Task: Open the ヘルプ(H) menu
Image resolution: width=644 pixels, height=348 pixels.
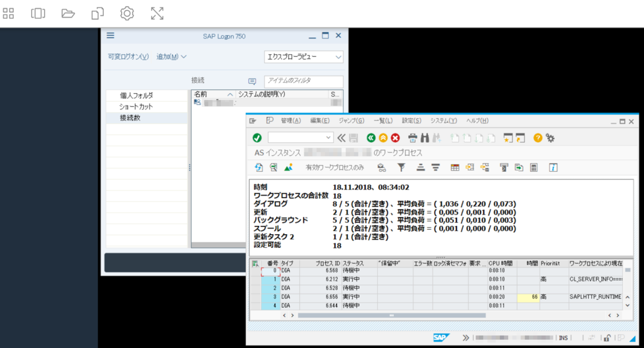Action: point(477,121)
